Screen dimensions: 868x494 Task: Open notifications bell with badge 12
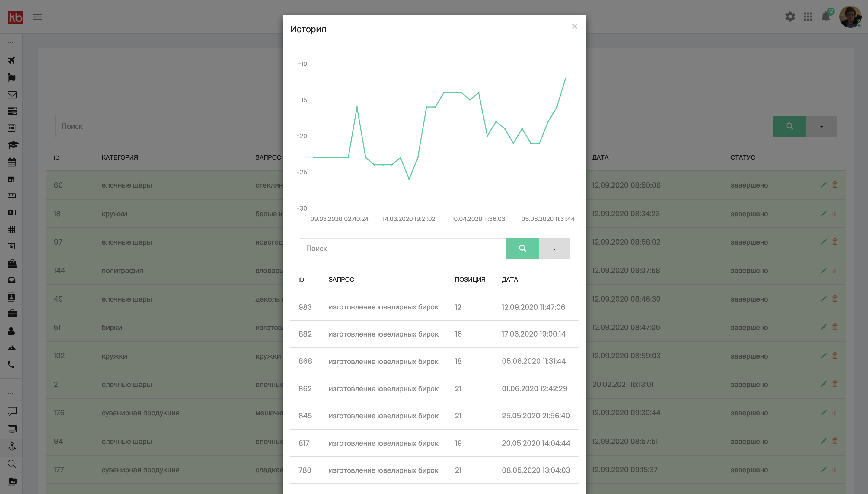826,16
